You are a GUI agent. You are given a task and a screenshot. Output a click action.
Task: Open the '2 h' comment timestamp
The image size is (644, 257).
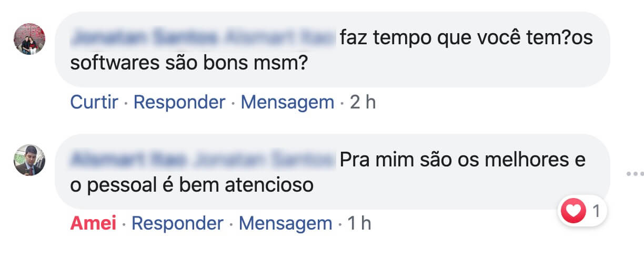pos(363,102)
